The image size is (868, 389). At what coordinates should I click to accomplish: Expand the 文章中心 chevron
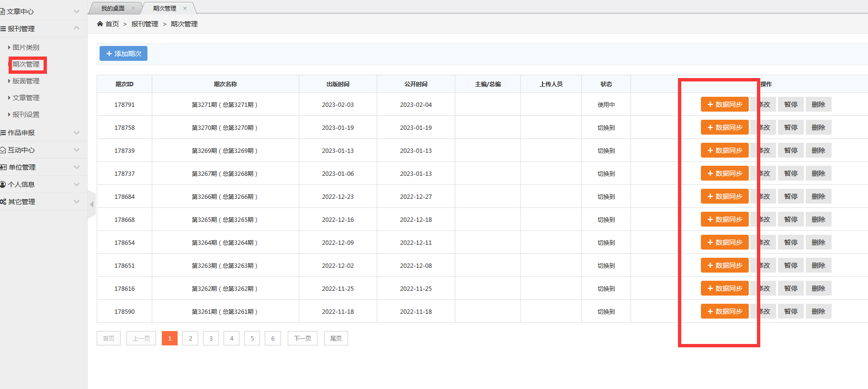(77, 11)
